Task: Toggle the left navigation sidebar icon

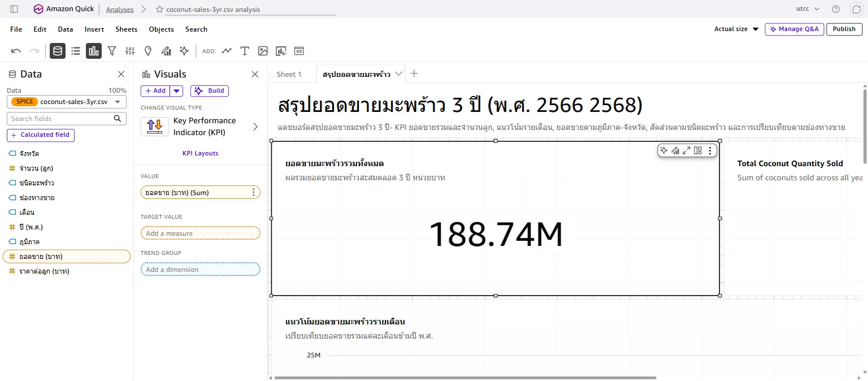Action: [14, 9]
